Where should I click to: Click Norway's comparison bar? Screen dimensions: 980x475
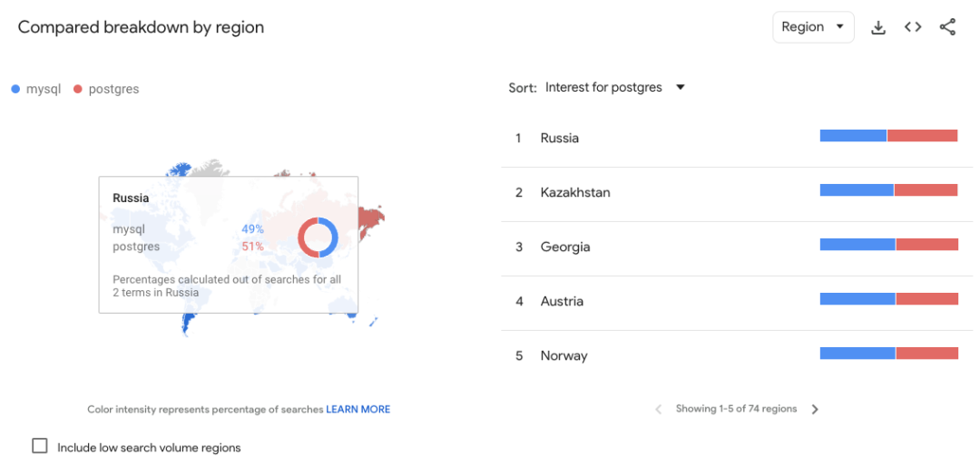(x=888, y=354)
